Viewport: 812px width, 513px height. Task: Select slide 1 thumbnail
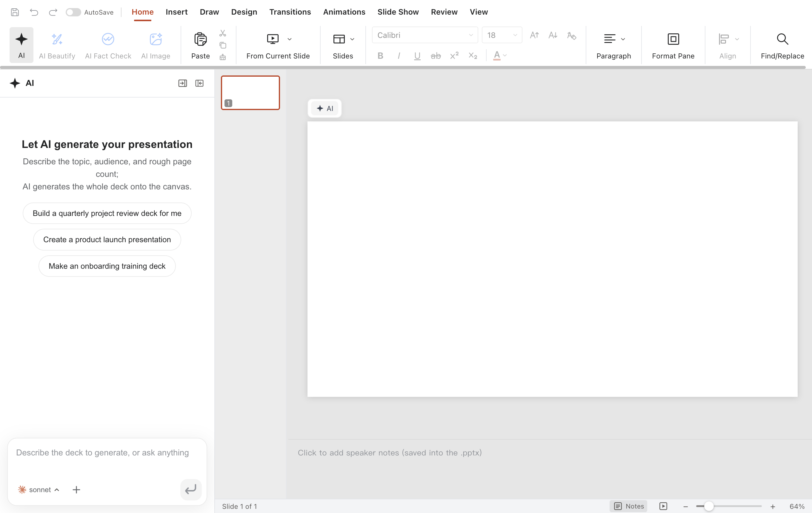click(250, 93)
